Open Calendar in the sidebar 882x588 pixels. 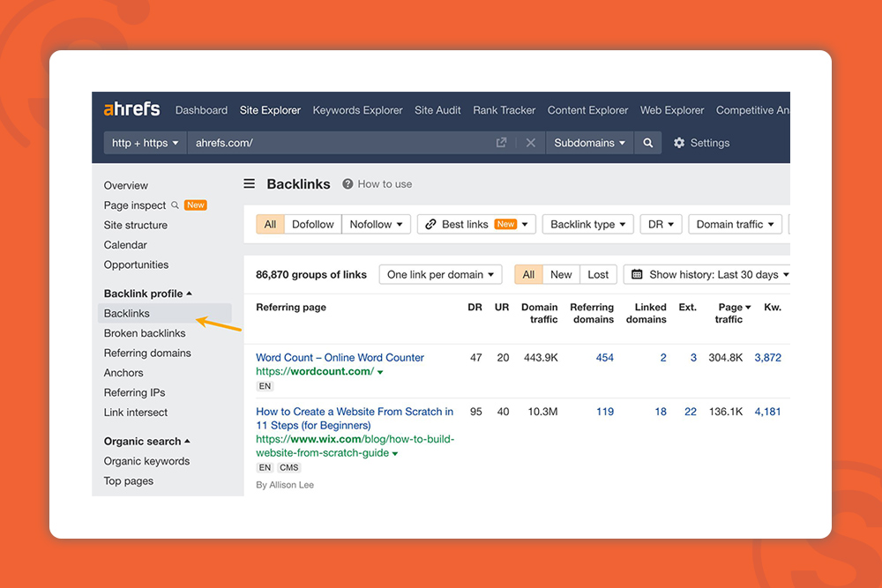point(125,244)
